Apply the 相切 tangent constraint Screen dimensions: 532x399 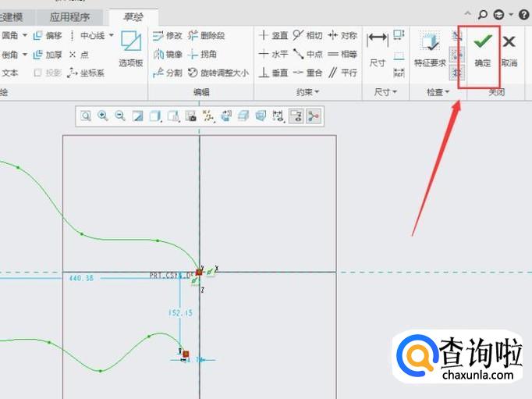pos(307,35)
